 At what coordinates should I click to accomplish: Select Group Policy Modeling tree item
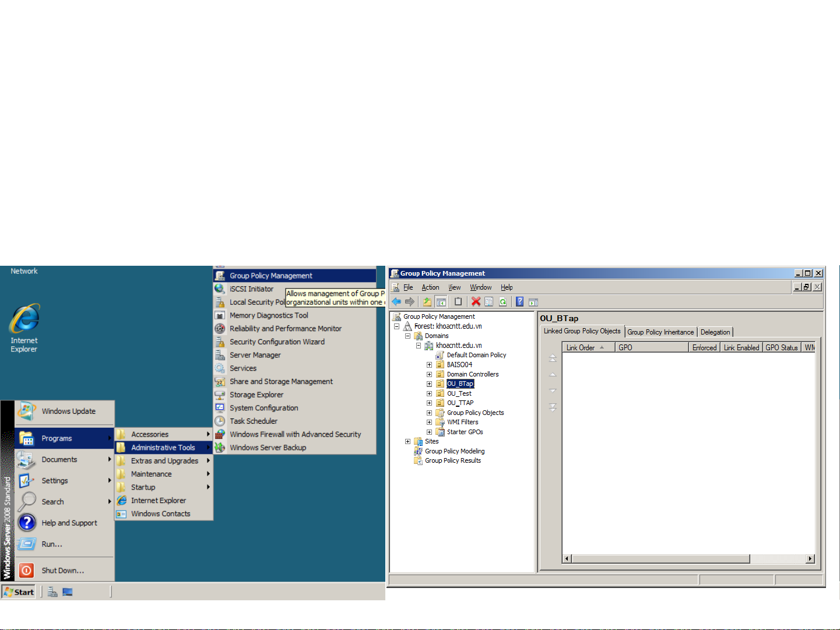click(455, 451)
